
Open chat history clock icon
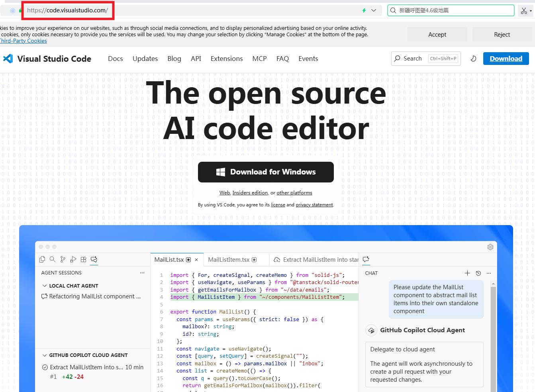click(x=478, y=273)
